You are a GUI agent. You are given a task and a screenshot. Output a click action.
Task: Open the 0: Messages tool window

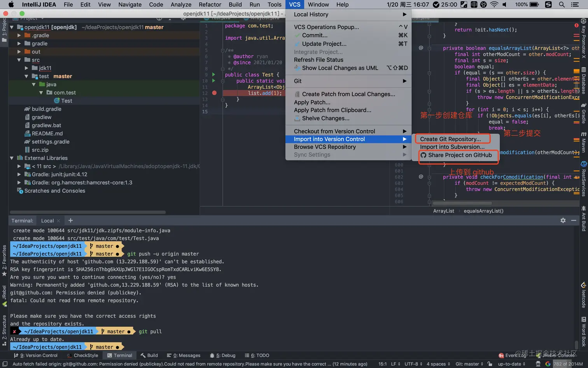coord(184,356)
